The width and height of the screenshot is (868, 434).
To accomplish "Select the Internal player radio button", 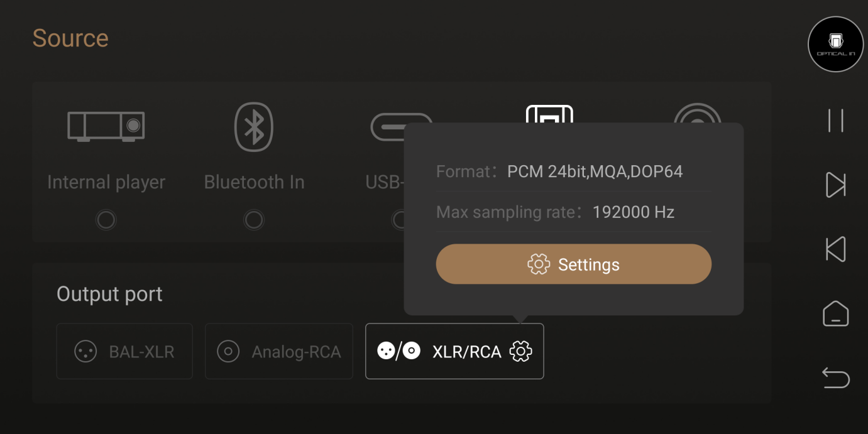I will (106, 220).
